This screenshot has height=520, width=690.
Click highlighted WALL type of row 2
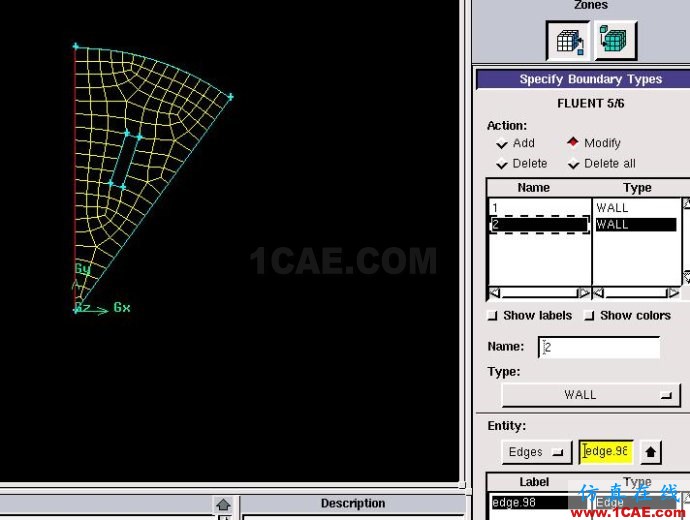[x=636, y=224]
